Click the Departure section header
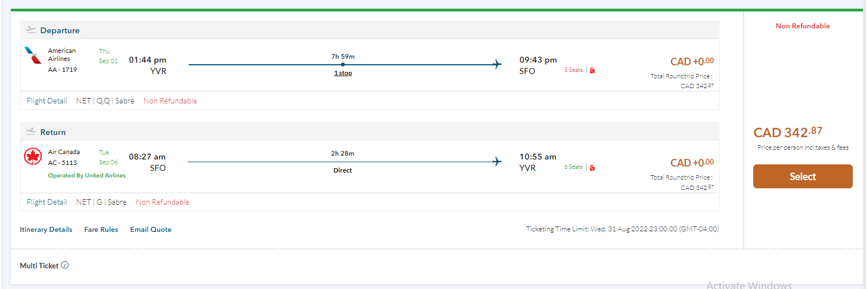This screenshot has height=289, width=868. click(x=60, y=30)
